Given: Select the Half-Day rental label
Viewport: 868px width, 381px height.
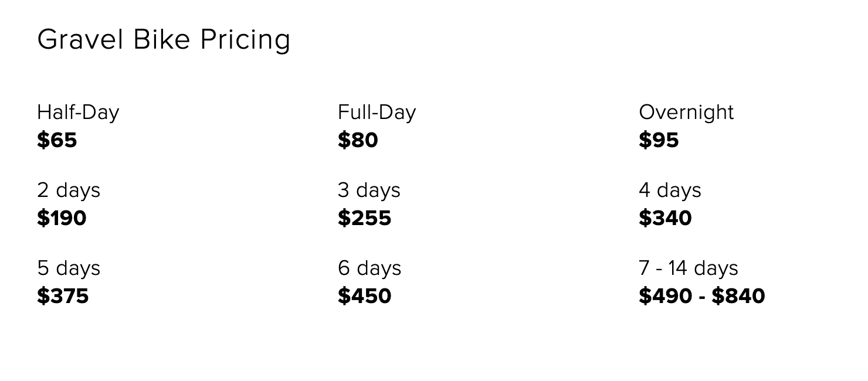Looking at the screenshot, I should (78, 112).
